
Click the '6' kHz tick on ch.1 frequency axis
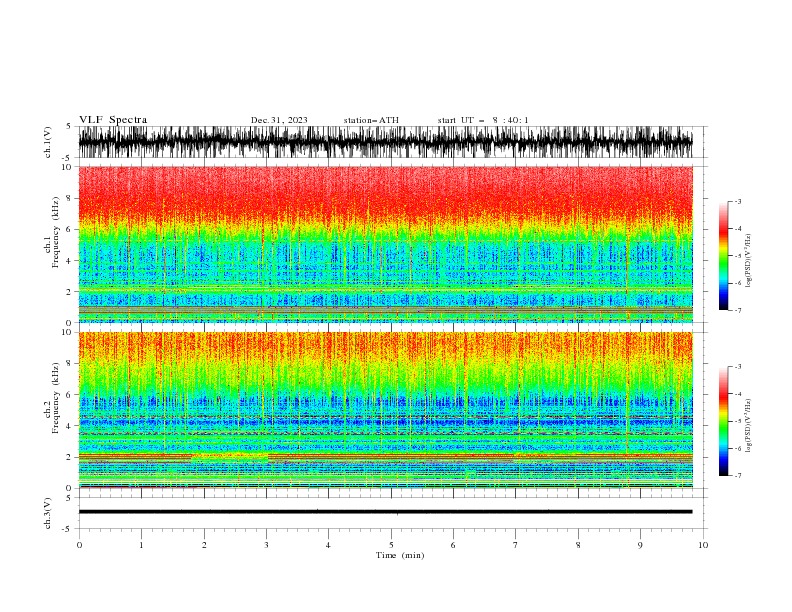click(x=69, y=229)
